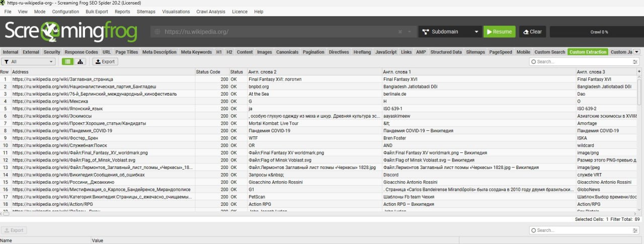Resume the crawl
This screenshot has width=644, height=244.
point(499,32)
